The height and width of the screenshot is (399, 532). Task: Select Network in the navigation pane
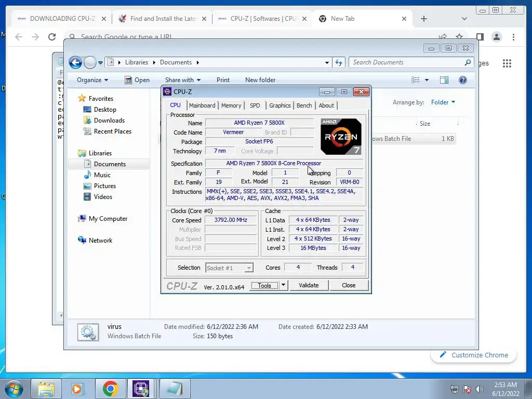click(x=100, y=240)
